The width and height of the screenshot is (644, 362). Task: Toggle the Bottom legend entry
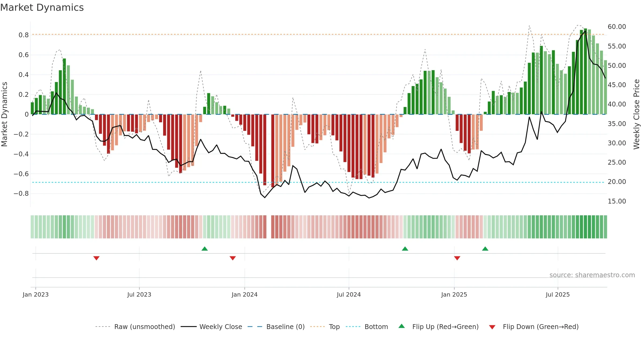[367, 327]
